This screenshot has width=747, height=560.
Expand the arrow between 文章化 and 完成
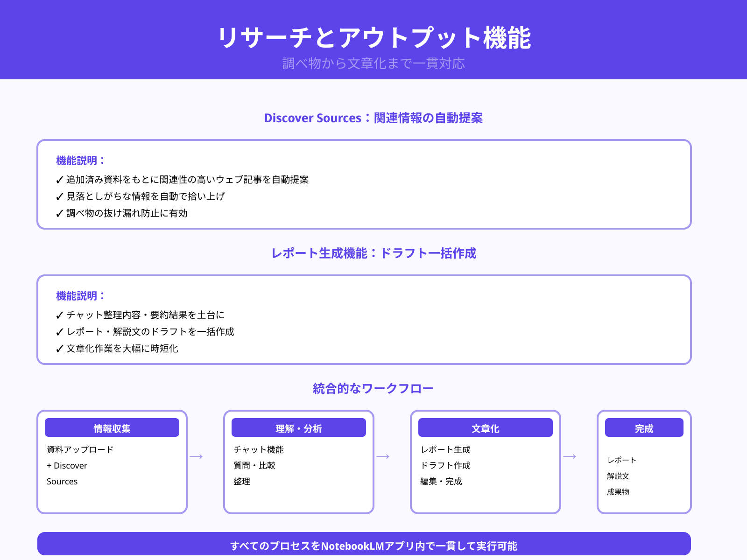pyautogui.click(x=570, y=456)
